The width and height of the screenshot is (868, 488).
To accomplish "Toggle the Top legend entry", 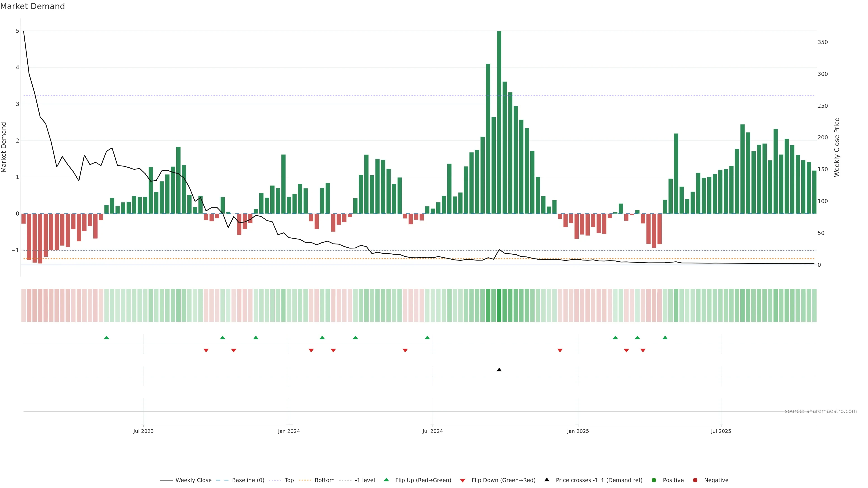I will click(289, 480).
